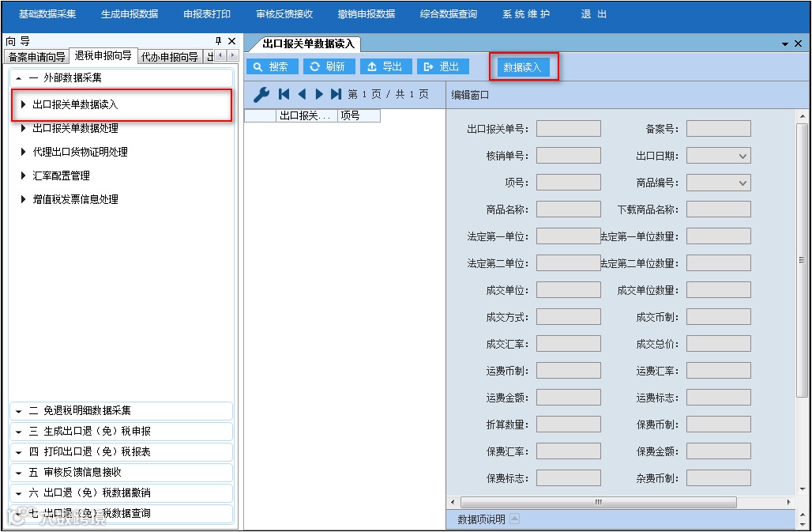This screenshot has height=532, width=812.
Task: Click the 出口报关单号 input field
Action: [x=569, y=129]
